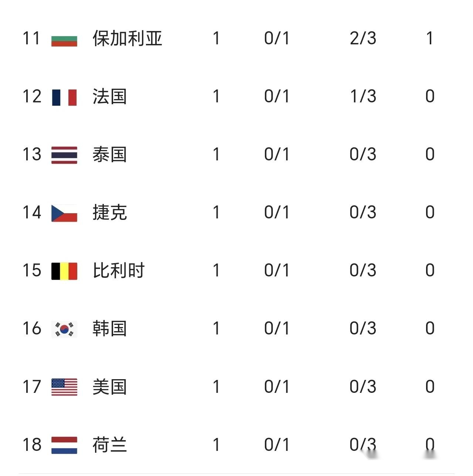The image size is (473, 476).
Task: Open the 保加利亚 team name
Action: tap(127, 39)
